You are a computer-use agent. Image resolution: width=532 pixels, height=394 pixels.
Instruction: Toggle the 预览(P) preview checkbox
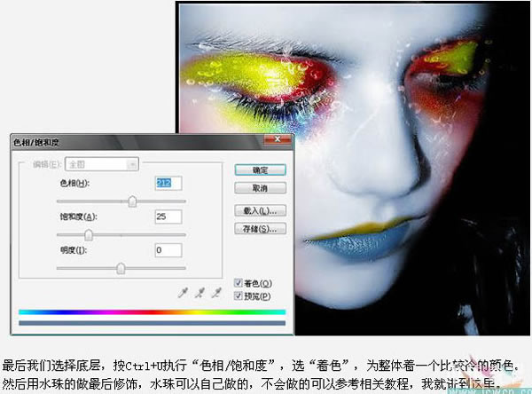239,295
